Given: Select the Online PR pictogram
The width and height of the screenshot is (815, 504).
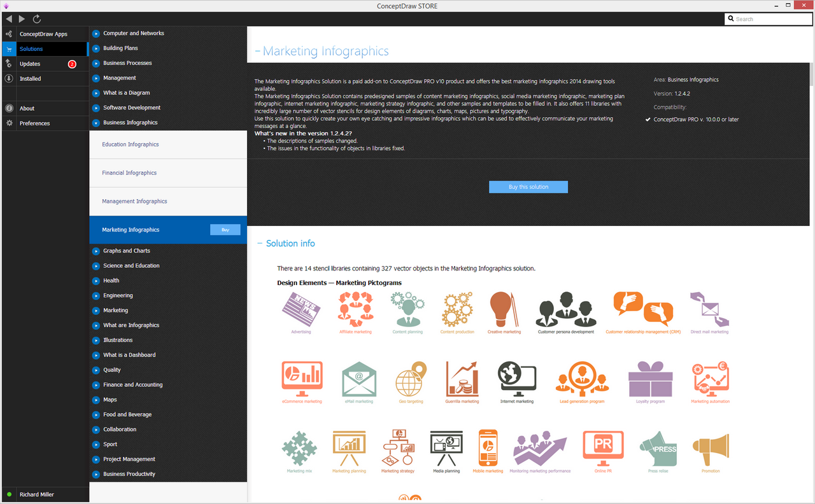Looking at the screenshot, I should click(x=603, y=448).
